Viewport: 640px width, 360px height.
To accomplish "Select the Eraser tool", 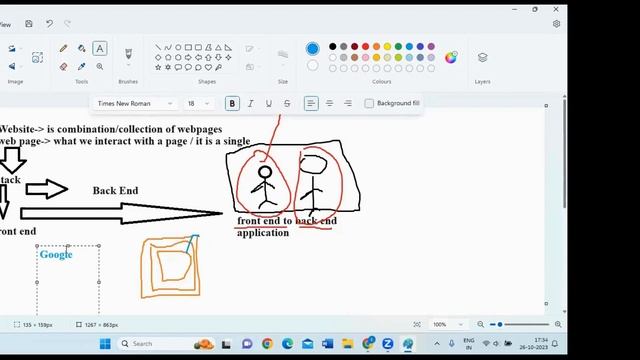I will click(63, 67).
